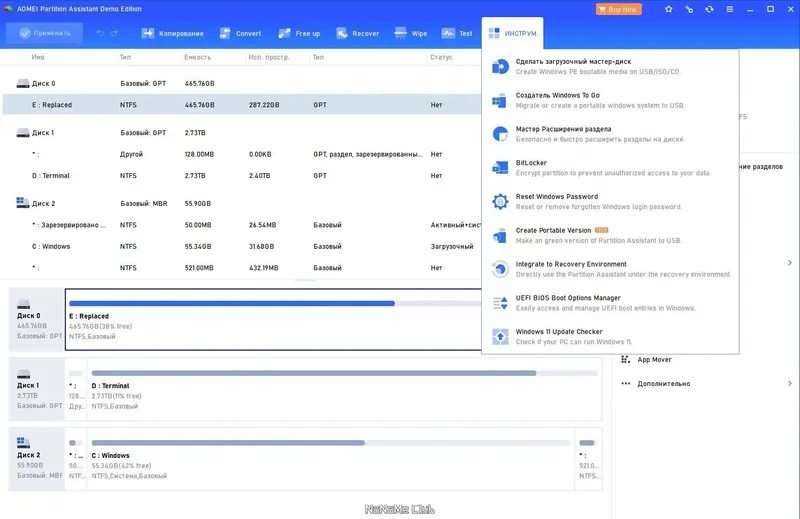Screen dimensions: 800x519
Task: Click App Mover in the side panel
Action: tap(654, 360)
